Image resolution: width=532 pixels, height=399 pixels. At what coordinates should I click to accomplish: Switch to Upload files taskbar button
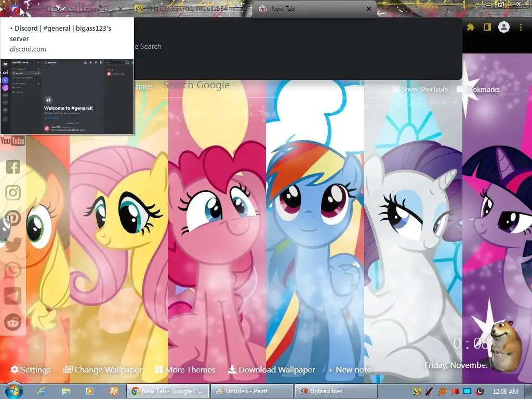pyautogui.click(x=336, y=391)
